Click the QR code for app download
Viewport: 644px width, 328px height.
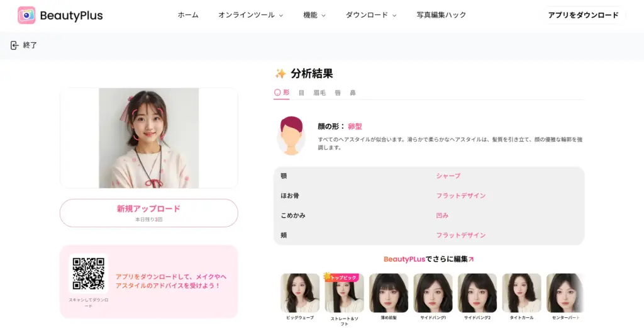coord(88,273)
